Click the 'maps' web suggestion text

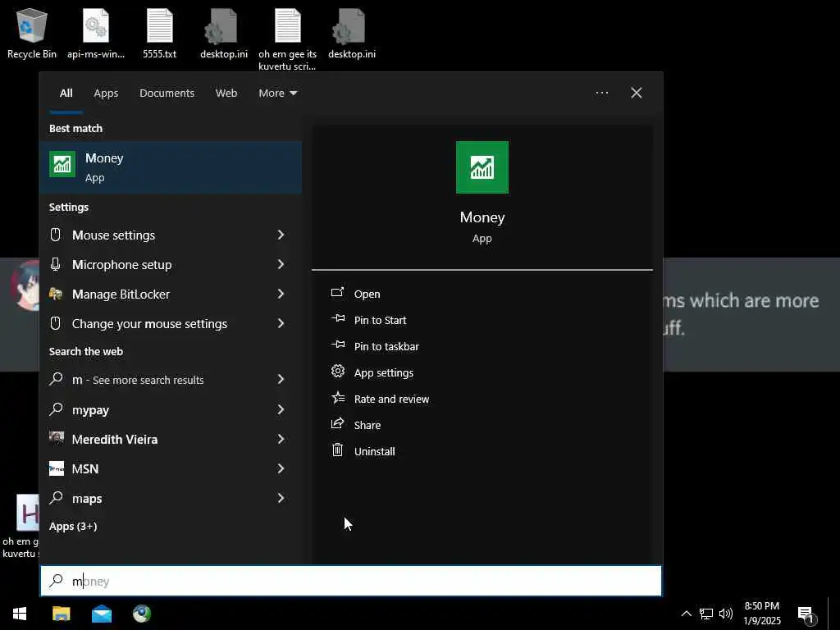87,499
